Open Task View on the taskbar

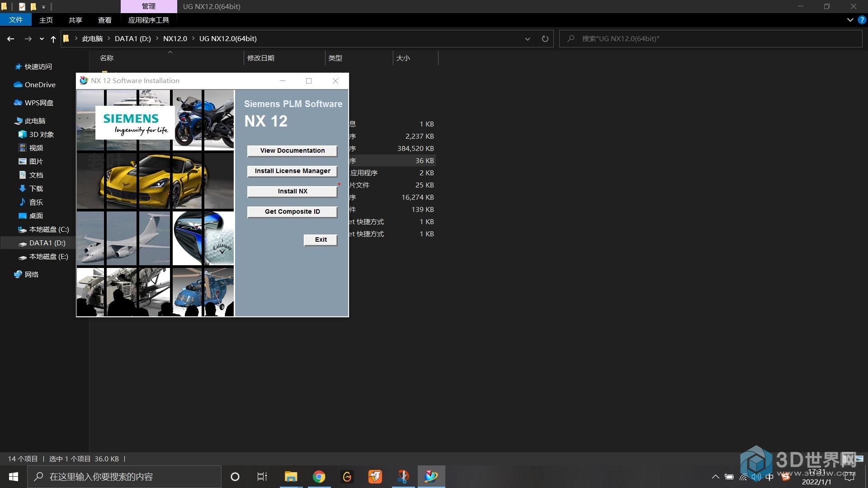[262, 477]
